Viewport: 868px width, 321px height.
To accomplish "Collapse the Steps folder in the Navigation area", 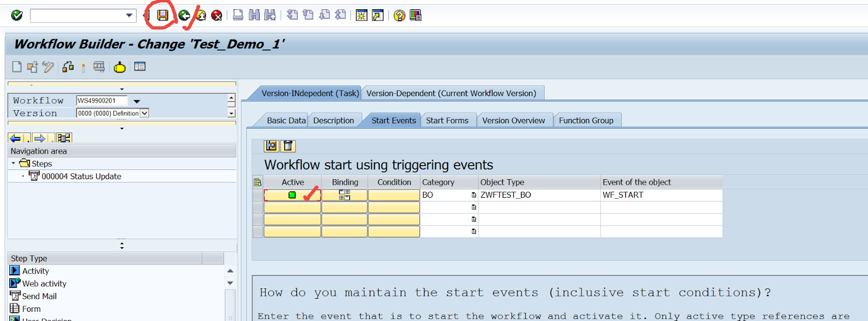I will 14,163.
